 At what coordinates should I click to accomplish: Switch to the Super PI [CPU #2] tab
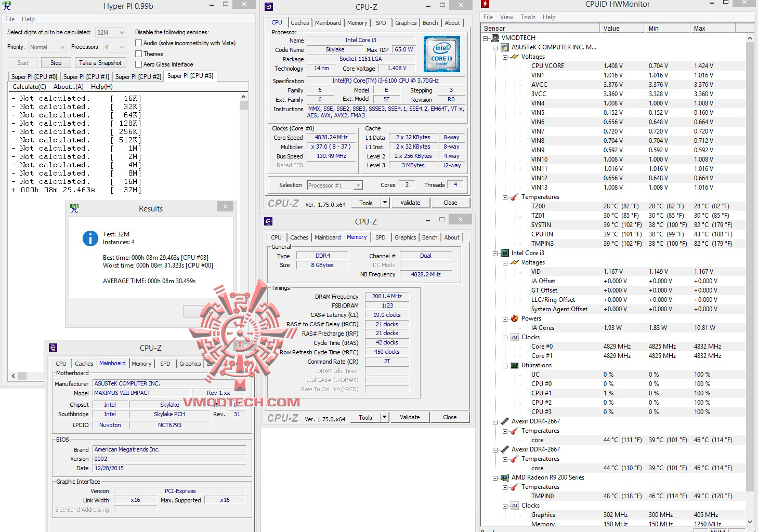pos(138,76)
